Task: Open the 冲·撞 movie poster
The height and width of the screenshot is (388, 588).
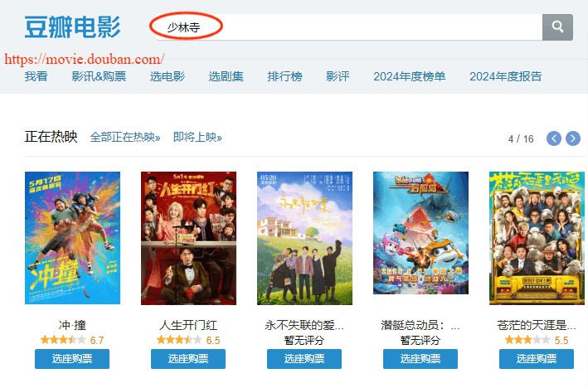Action: coord(72,238)
